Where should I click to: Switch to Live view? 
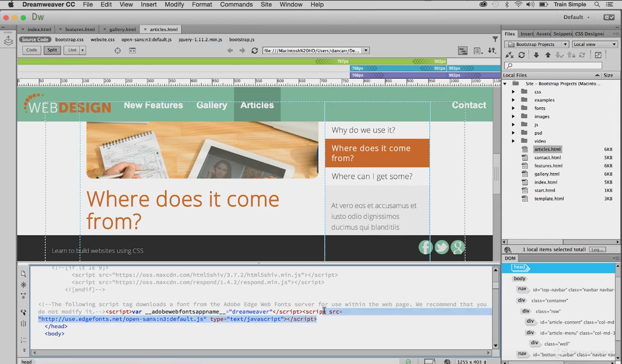tap(72, 50)
